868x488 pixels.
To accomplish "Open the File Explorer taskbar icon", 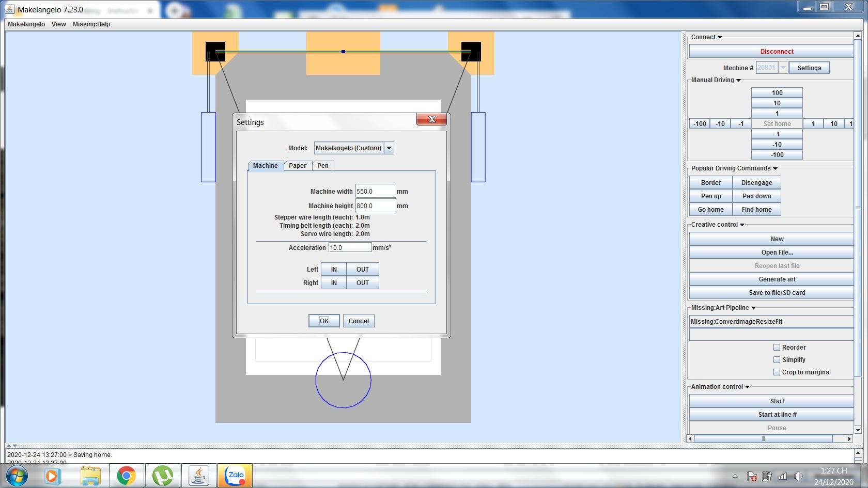I will point(90,476).
